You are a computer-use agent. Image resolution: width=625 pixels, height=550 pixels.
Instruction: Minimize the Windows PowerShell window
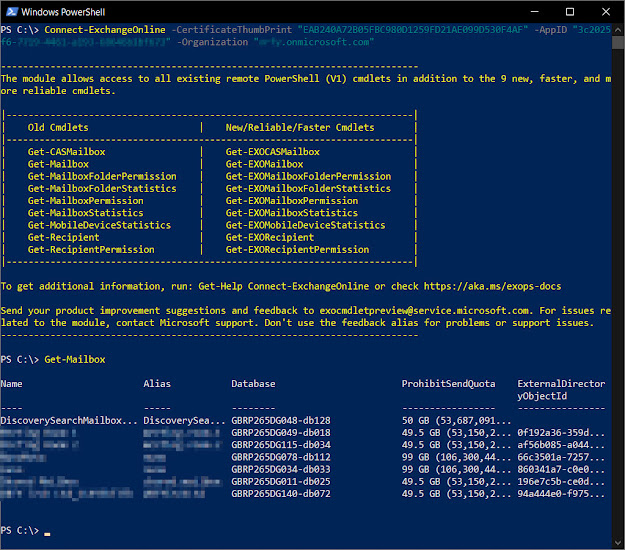click(535, 12)
